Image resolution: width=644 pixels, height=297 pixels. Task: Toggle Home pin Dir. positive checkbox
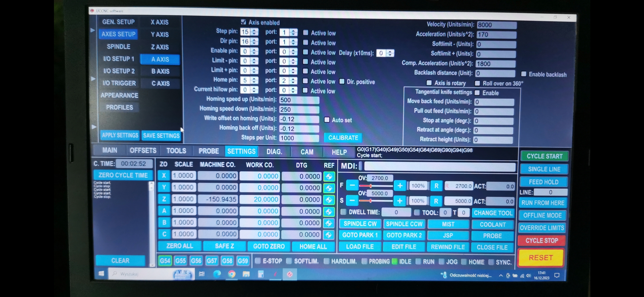(x=342, y=81)
